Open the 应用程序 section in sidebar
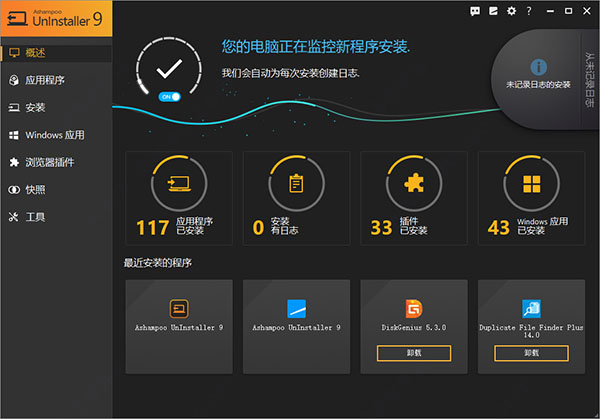Screen dimensions: 600x419 [x=57, y=80]
